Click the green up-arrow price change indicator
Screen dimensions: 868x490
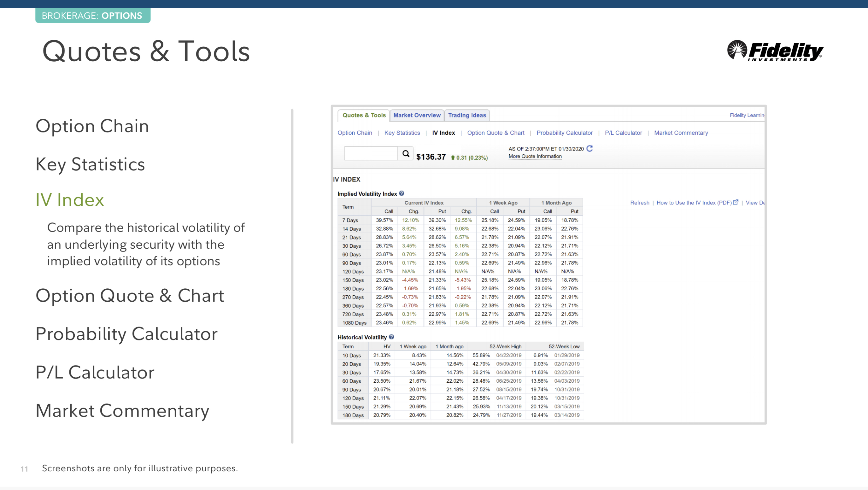(x=453, y=158)
